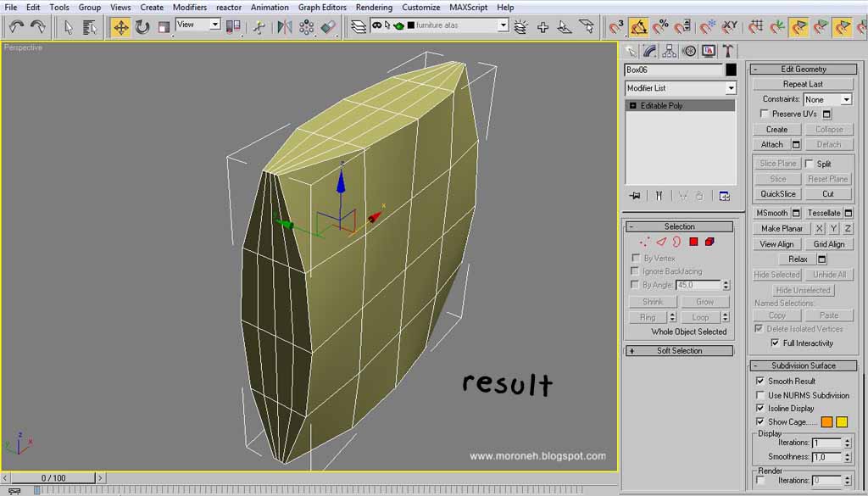Click the Undo arrow icon
The image size is (868, 496).
tap(17, 26)
